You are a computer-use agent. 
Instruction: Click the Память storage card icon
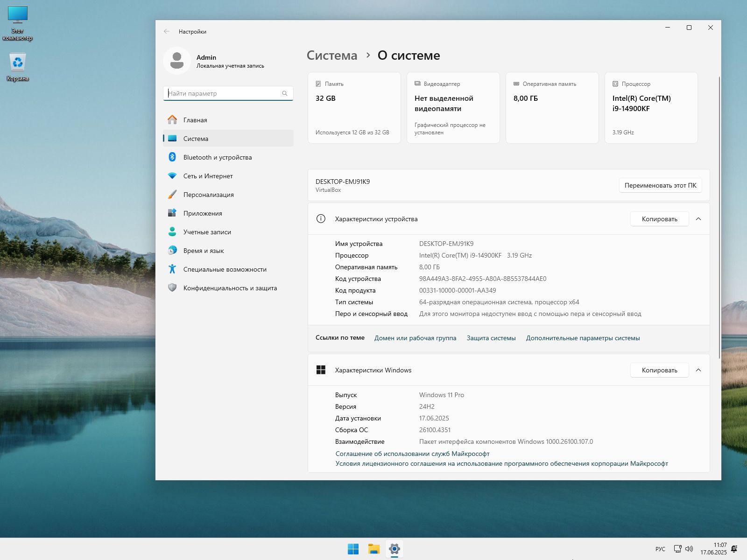pos(318,84)
